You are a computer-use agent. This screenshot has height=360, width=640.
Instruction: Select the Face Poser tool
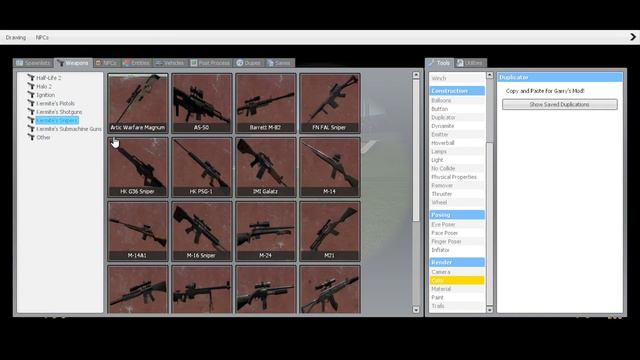[x=457, y=233]
